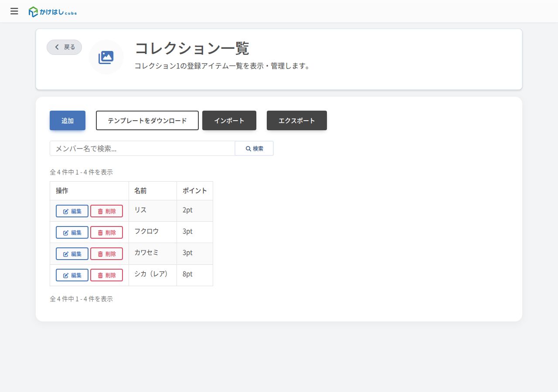Edit the フクロウ row
This screenshot has height=392, width=558.
pyautogui.click(x=72, y=233)
